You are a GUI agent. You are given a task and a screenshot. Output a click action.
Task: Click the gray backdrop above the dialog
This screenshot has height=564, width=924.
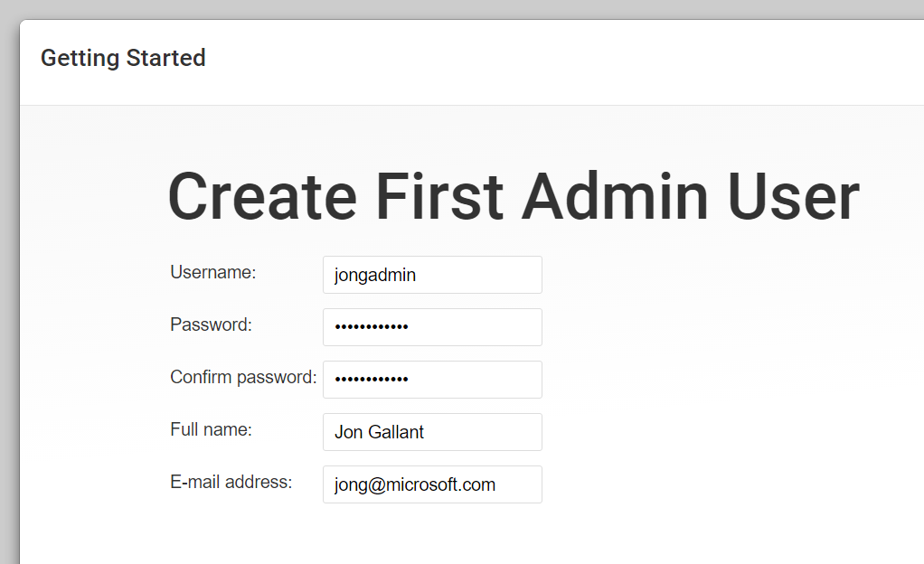(452, 9)
